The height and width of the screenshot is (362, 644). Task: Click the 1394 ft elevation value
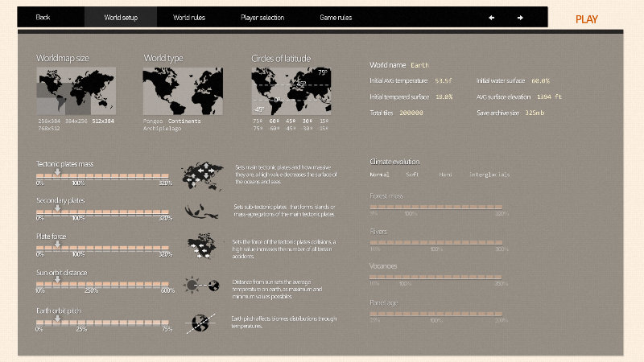tap(549, 97)
